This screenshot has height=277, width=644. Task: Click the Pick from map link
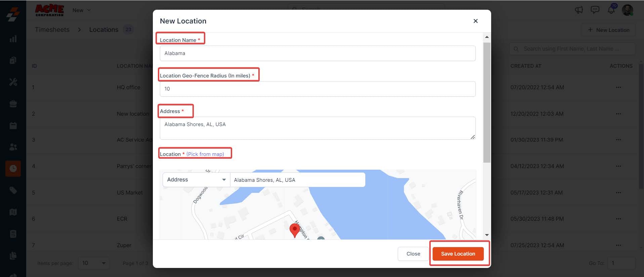(x=205, y=154)
